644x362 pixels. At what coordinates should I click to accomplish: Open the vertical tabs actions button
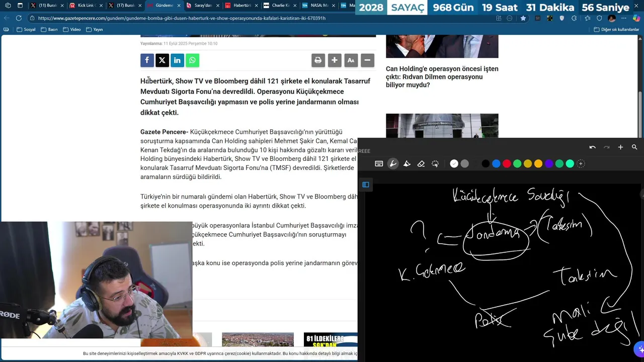pos(20,6)
